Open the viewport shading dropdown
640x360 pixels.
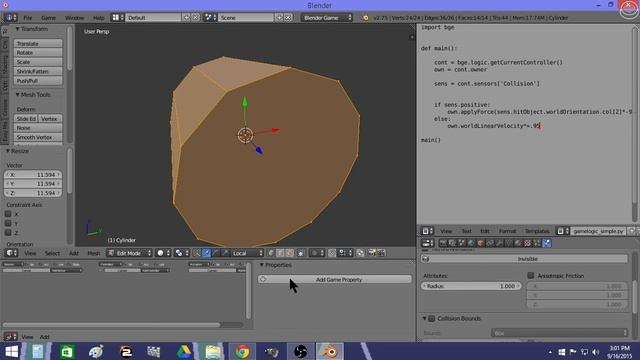click(x=163, y=253)
